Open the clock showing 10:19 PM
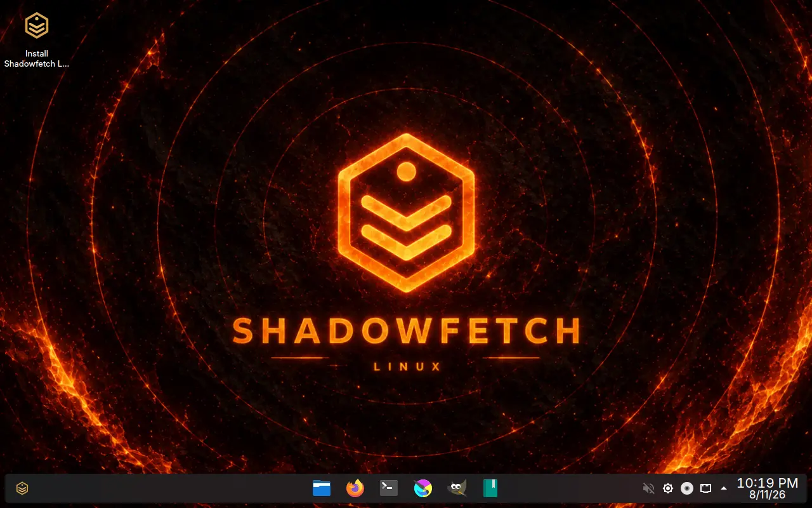This screenshot has height=508, width=812. tap(767, 488)
